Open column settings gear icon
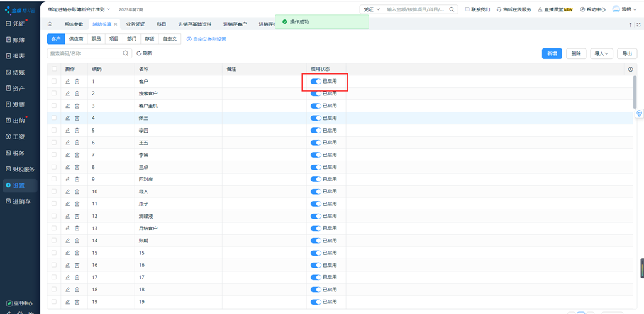The image size is (644, 314). point(630,69)
